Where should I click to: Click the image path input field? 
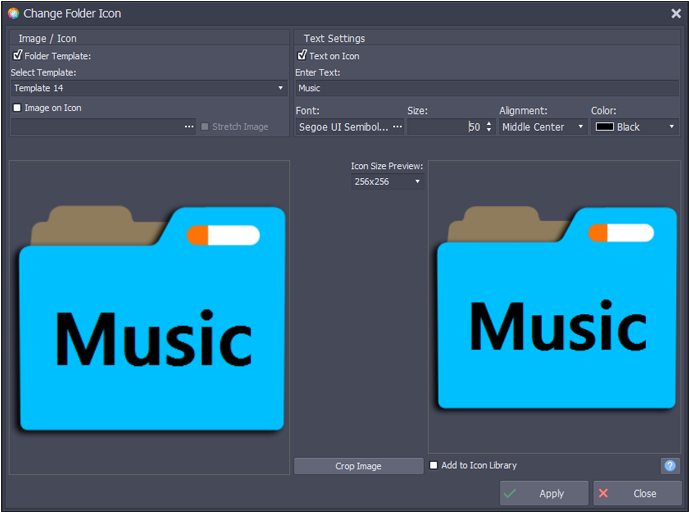coord(97,127)
